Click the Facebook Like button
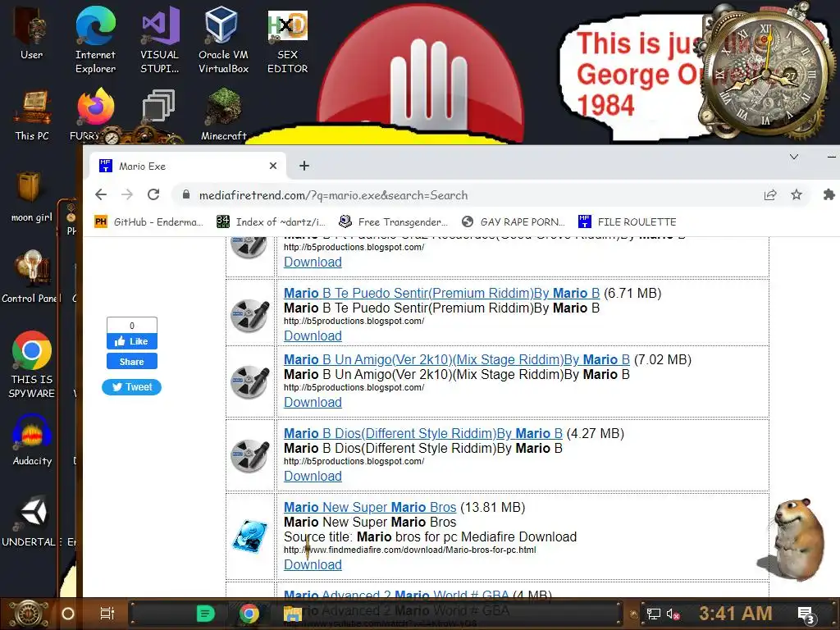The height and width of the screenshot is (630, 840). coord(132,341)
